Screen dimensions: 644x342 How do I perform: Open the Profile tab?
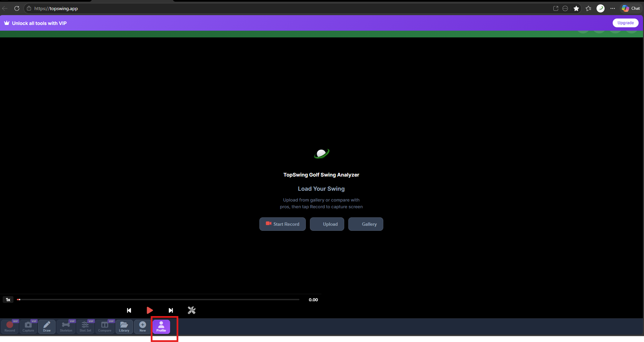(161, 327)
